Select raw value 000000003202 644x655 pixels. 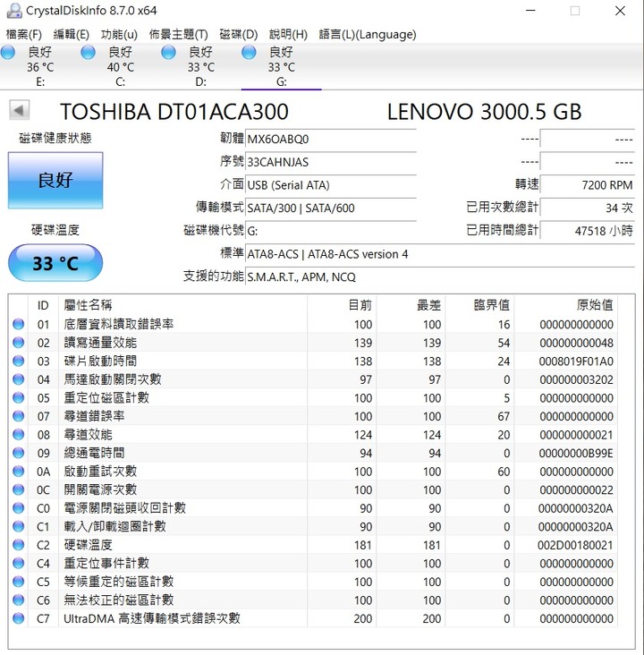[576, 379]
